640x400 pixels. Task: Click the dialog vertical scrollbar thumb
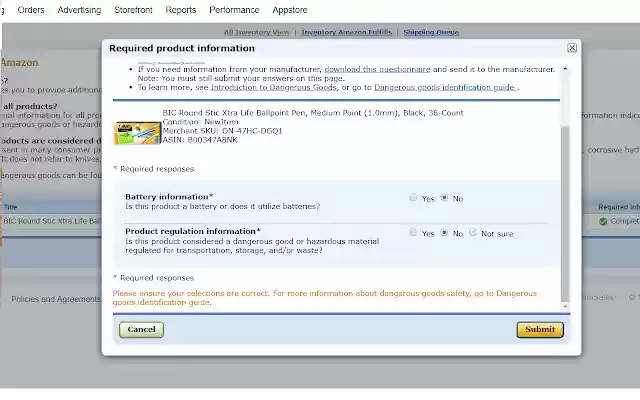565,213
